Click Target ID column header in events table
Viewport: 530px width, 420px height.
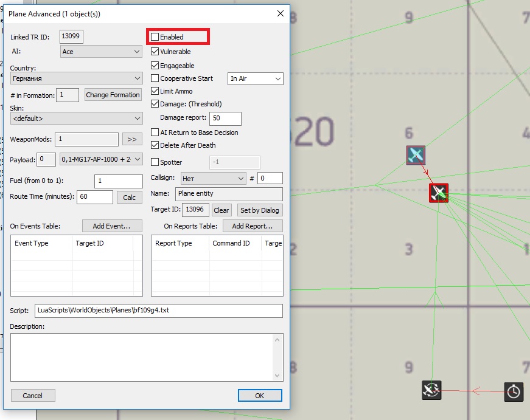[103, 243]
